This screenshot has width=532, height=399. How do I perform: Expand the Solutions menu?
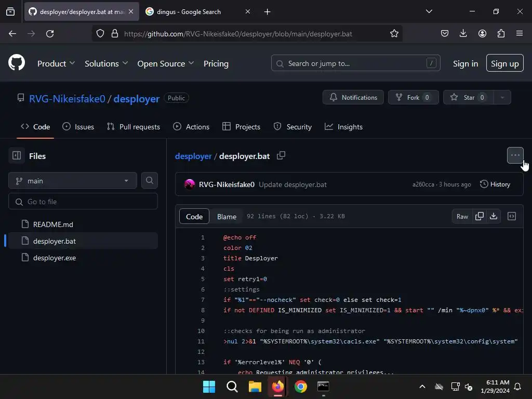coord(106,63)
